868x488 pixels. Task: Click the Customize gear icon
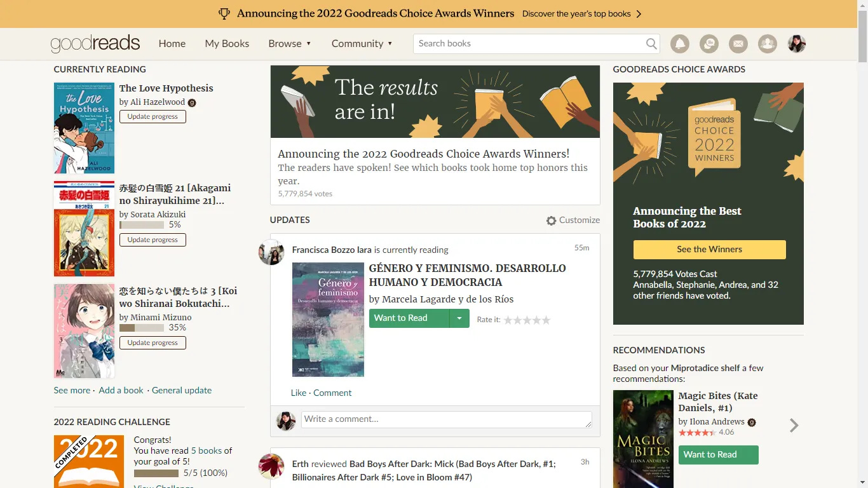(x=551, y=220)
